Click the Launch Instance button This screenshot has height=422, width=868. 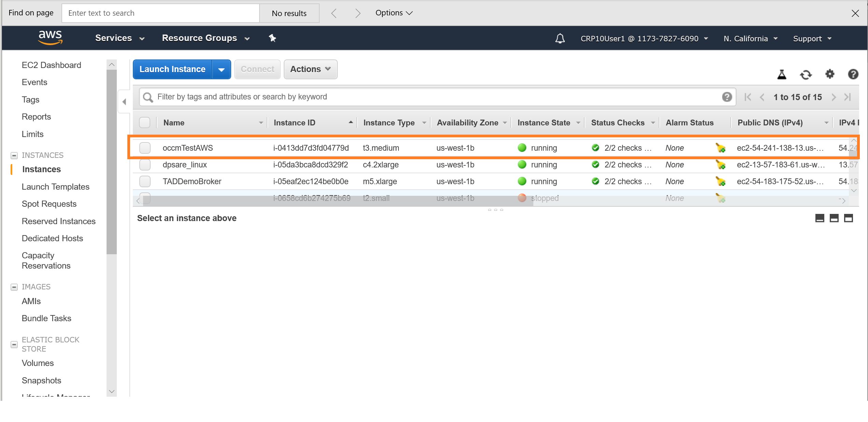(172, 69)
